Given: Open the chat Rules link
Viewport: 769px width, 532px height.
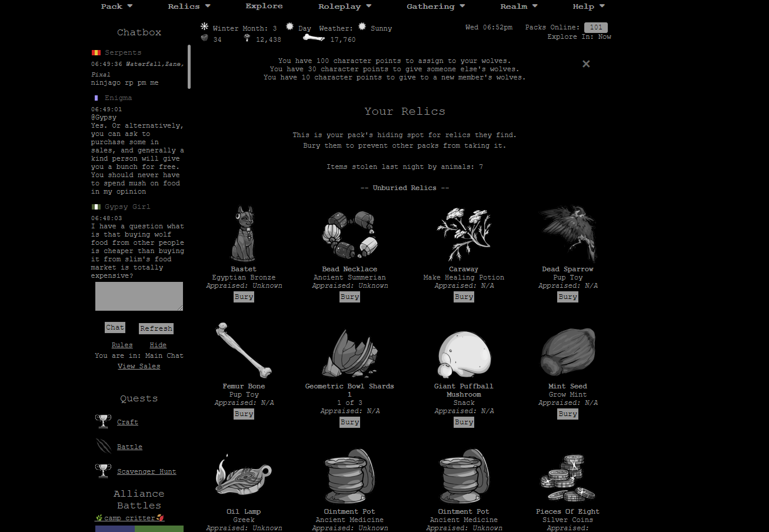Looking at the screenshot, I should point(122,345).
